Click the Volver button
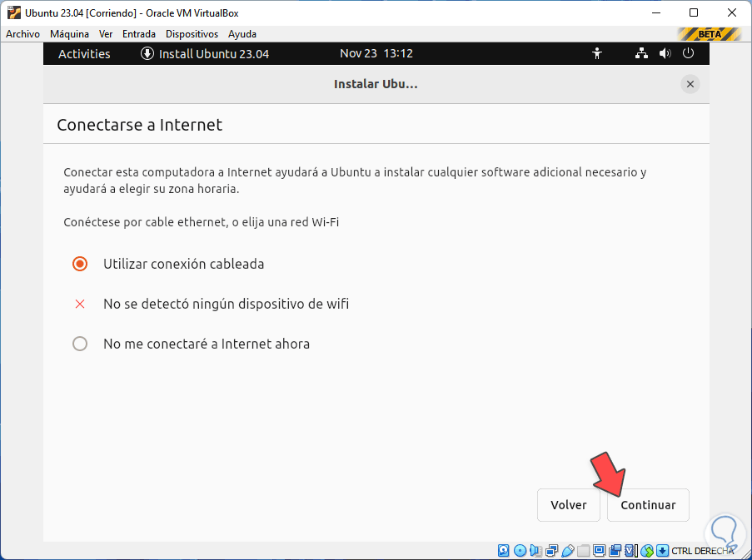Screen dimensions: 752x560 (x=568, y=505)
